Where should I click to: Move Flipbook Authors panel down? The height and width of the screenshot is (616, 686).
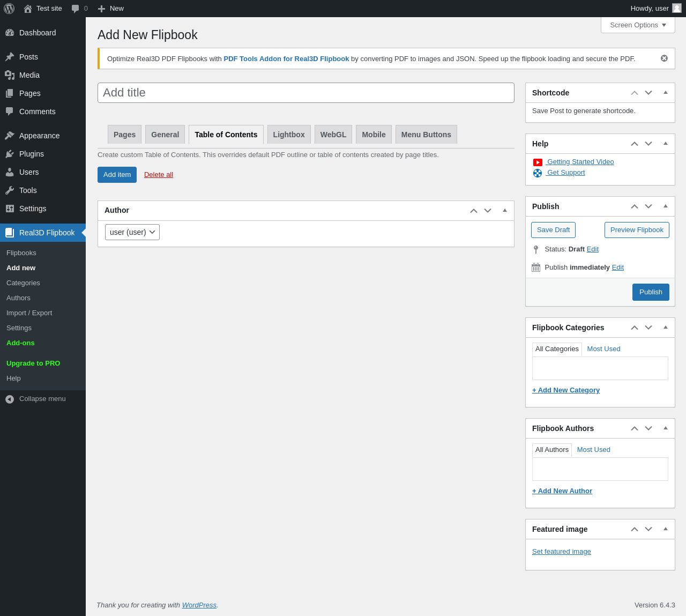coord(648,428)
